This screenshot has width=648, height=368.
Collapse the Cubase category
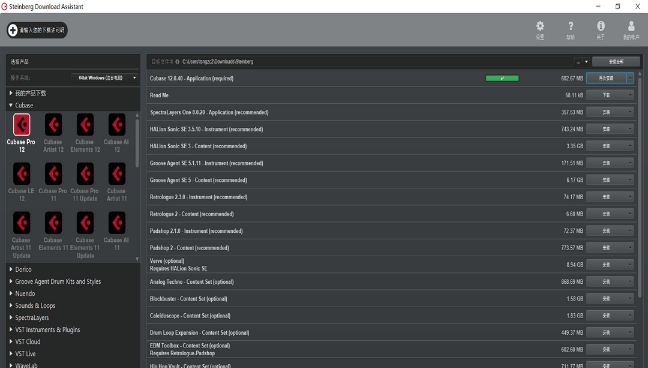click(x=11, y=105)
